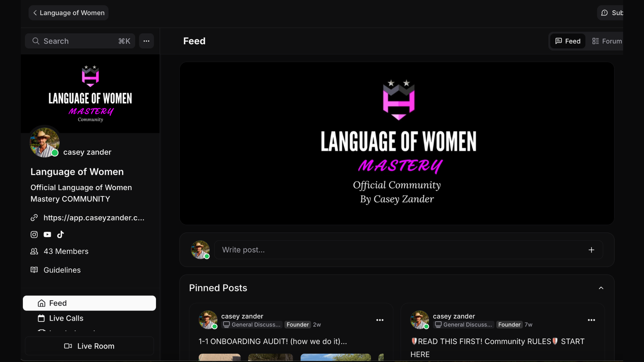Select the Feed view tab
This screenshot has height=362, width=644.
coord(568,41)
